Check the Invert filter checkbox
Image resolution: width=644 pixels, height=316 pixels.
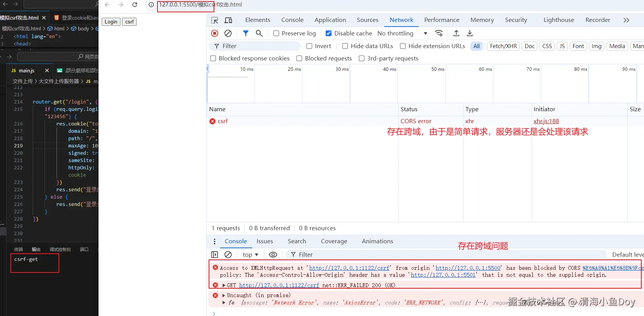[x=309, y=46]
